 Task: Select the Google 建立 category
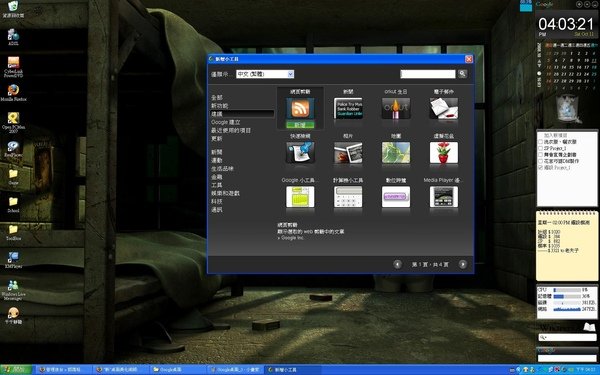(x=225, y=122)
